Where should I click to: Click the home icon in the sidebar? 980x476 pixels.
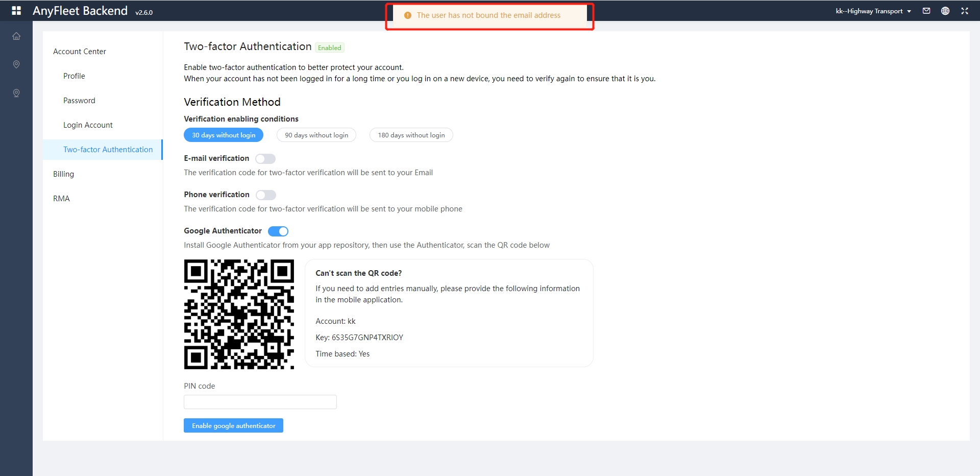[x=16, y=36]
